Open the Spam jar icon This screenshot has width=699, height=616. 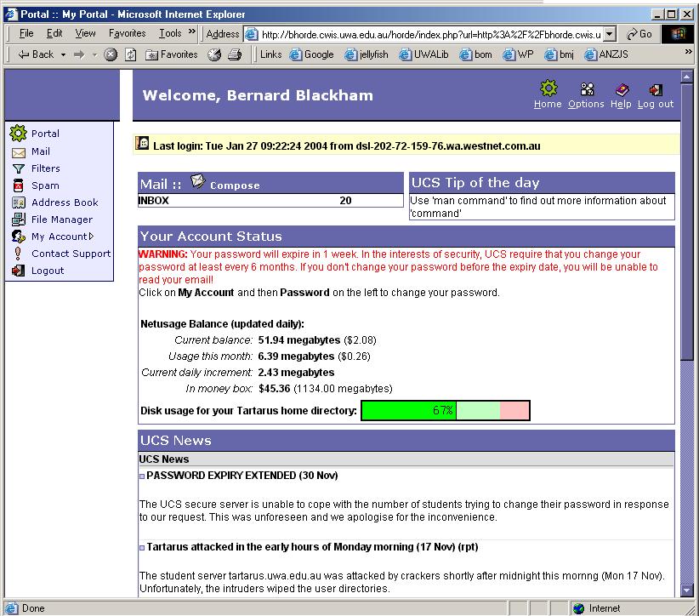tap(18, 185)
